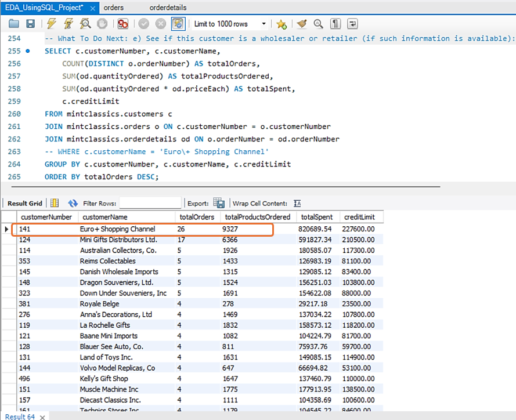Toggle invisible characters with the pilcrow icon
Screen dimensions: 516x420
click(x=335, y=24)
